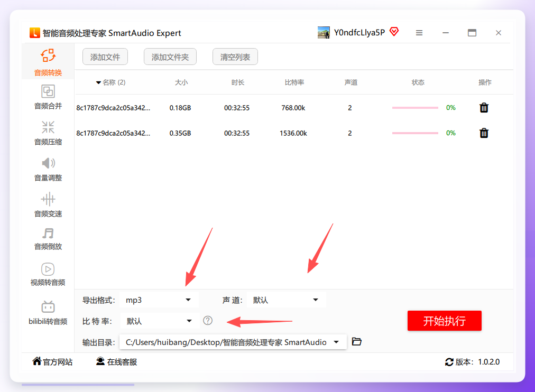Viewport: 535px width, 392px height.
Task: Click the VIP diamond badge
Action: coord(394,32)
